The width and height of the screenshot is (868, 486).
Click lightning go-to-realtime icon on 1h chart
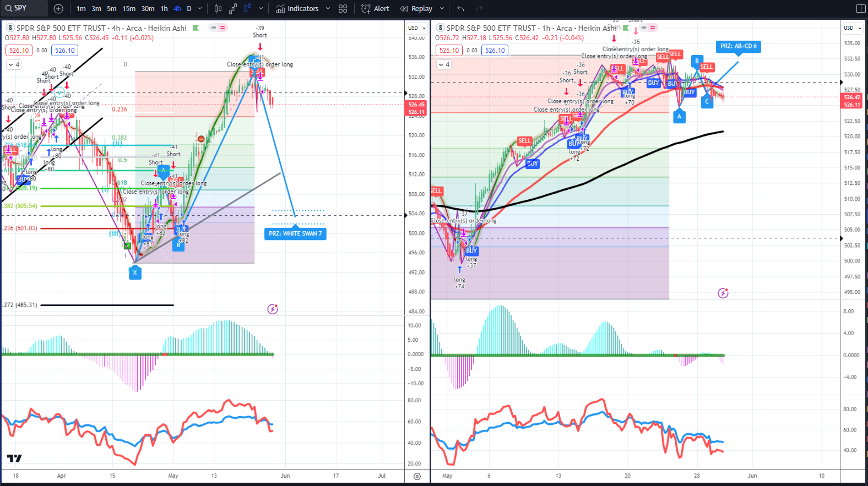pyautogui.click(x=723, y=293)
